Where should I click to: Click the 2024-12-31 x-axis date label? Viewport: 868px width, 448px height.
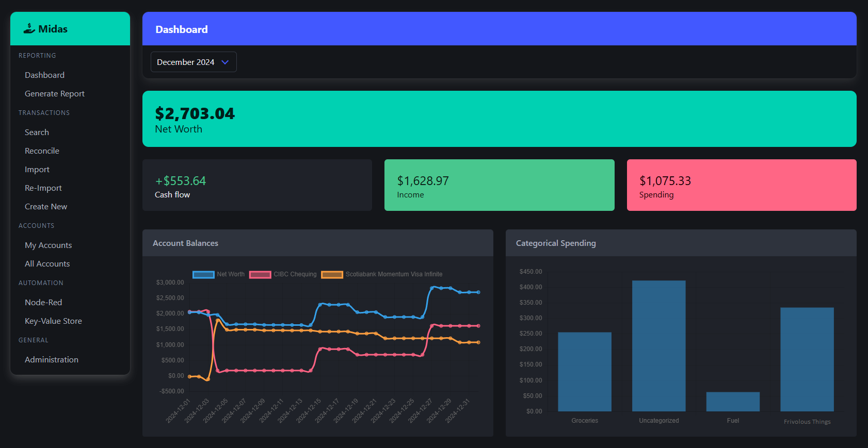457,411
